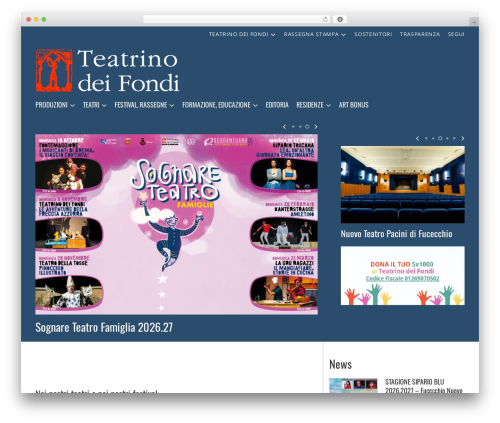Click the Dona il tuo 5x1000 banner
This screenshot has width=500, height=423.
(x=403, y=276)
